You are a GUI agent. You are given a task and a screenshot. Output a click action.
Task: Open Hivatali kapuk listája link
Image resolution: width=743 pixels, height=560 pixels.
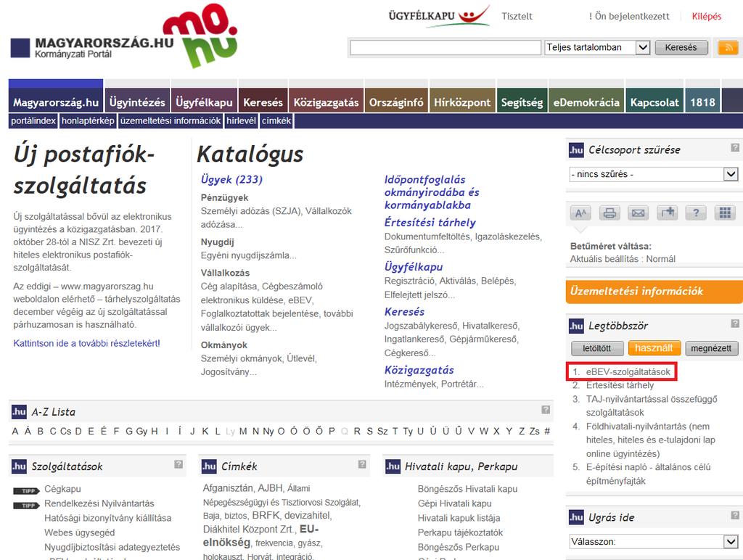[459, 518]
